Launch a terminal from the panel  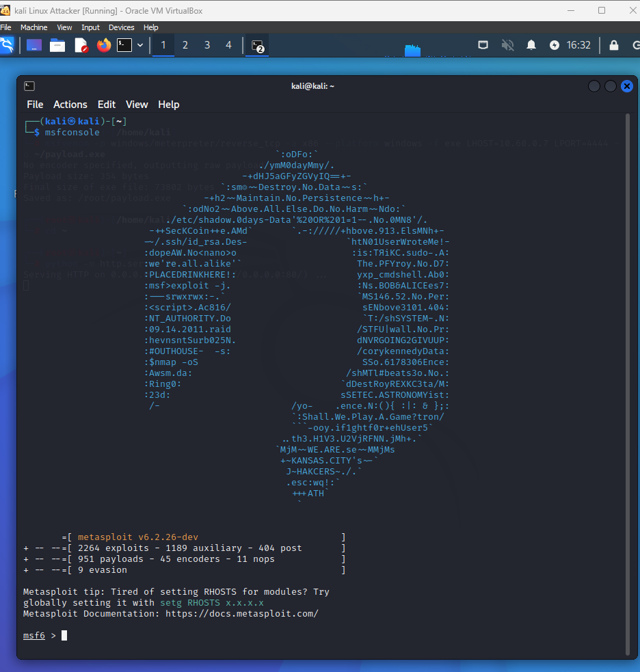pyautogui.click(x=125, y=44)
